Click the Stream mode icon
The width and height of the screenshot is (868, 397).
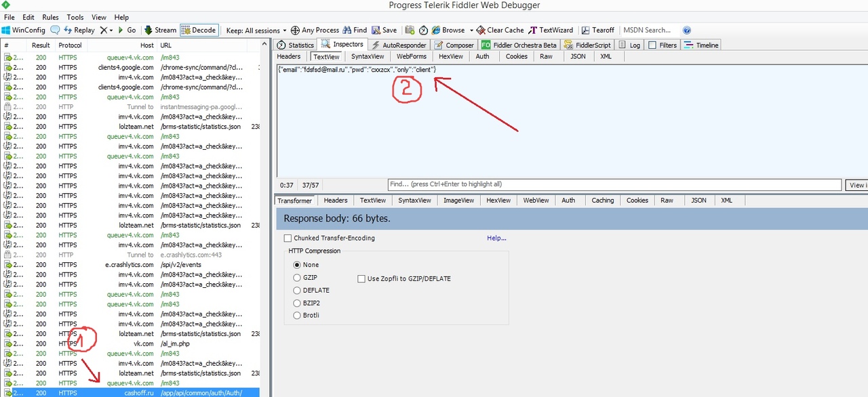tap(149, 30)
